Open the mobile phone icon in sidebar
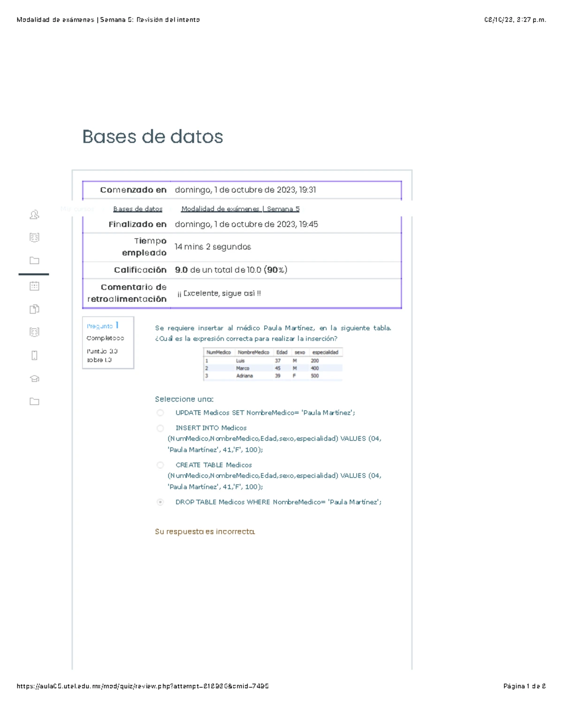This screenshot has height=728, width=563. point(34,355)
